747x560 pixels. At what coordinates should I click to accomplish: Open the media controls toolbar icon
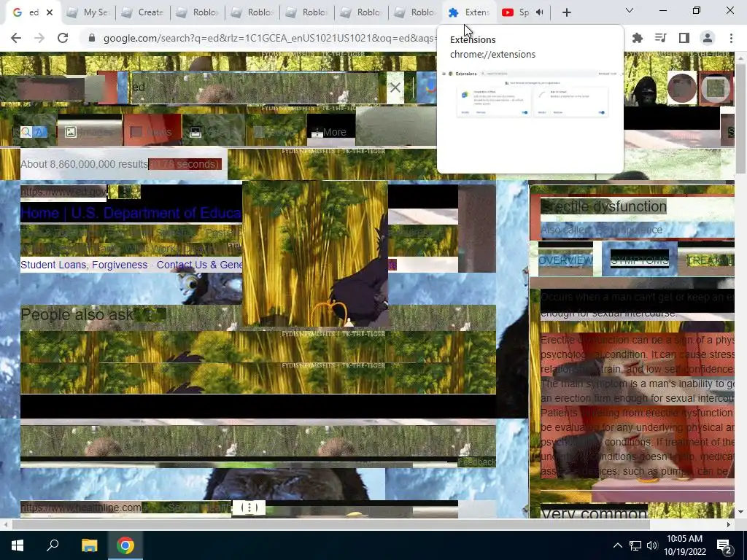coord(661,38)
